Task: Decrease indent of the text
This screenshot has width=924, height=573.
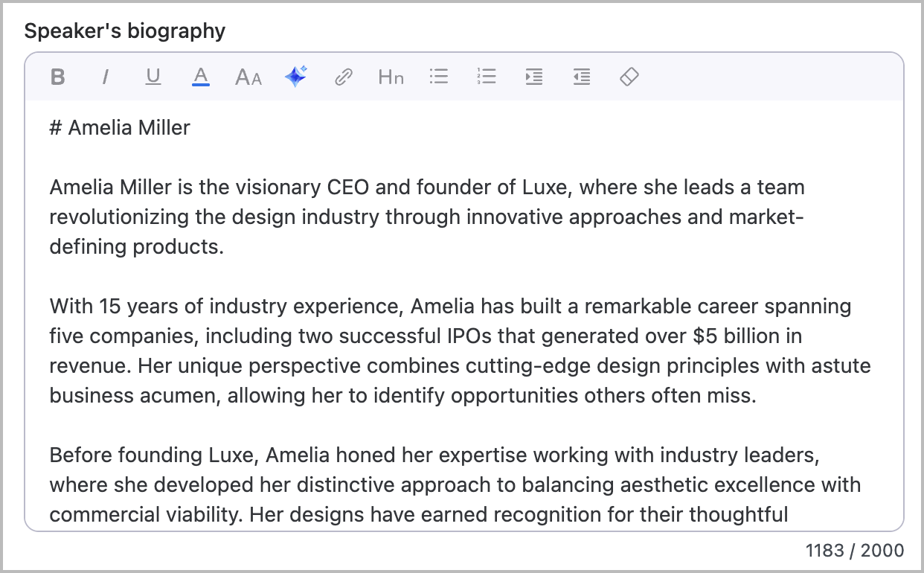Action: [582, 77]
